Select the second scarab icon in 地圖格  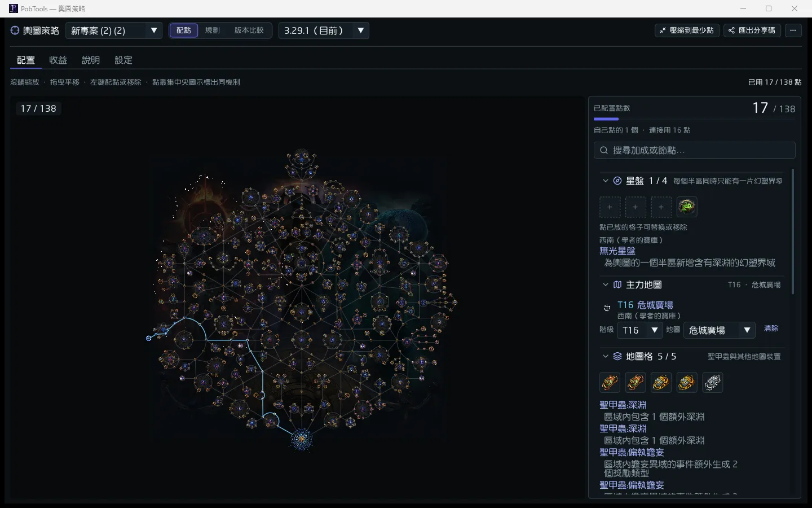(636, 383)
